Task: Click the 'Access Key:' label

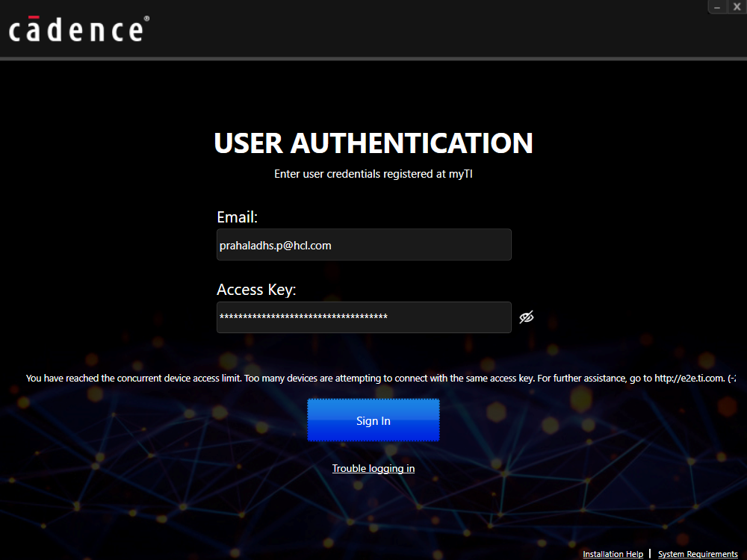Action: coord(256,290)
